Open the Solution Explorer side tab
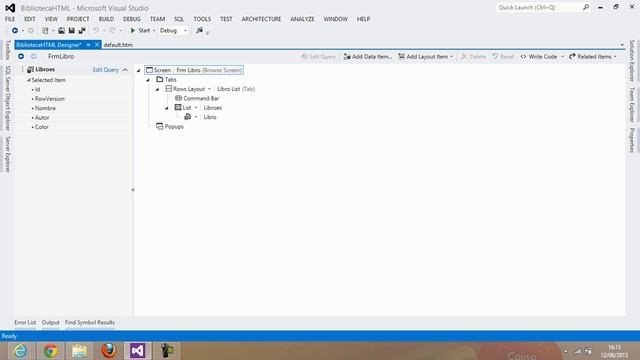Screen dimensions: 640x360 pyautogui.click(x=632, y=60)
